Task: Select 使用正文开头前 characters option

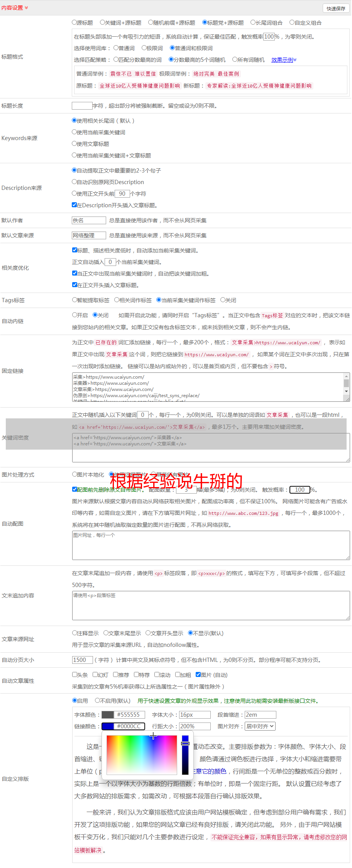Action: [x=74, y=193]
